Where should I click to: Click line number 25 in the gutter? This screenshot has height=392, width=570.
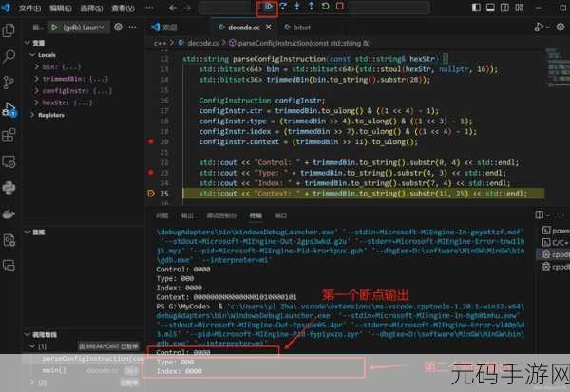click(164, 194)
